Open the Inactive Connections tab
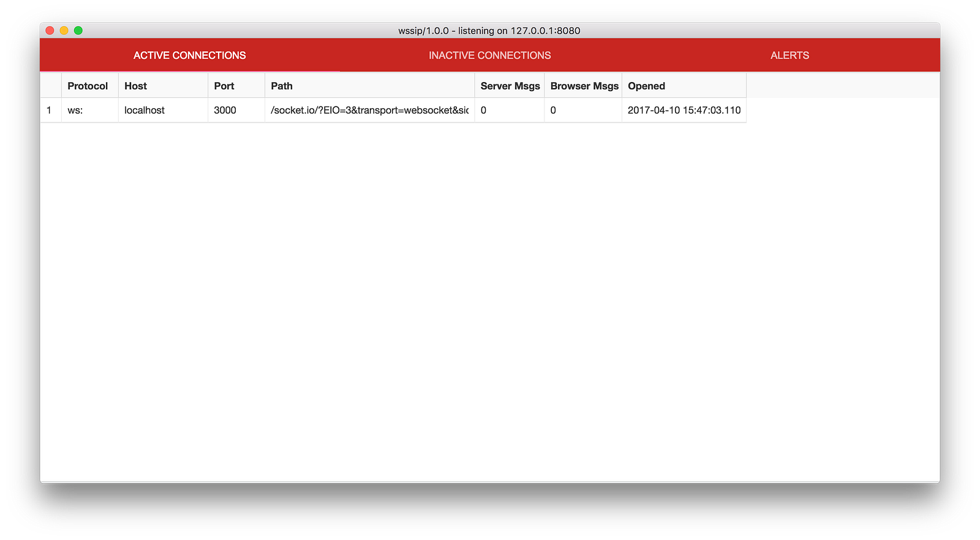980x540 pixels. click(490, 55)
